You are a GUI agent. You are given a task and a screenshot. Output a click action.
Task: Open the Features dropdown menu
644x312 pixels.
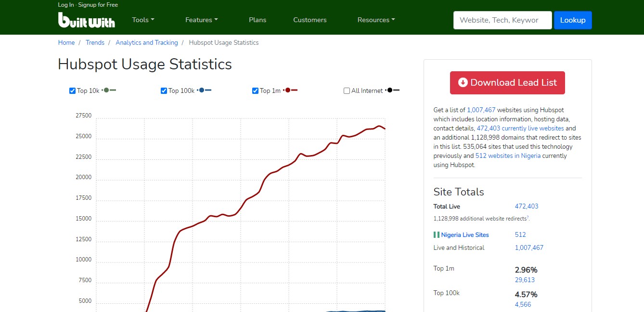(x=201, y=20)
